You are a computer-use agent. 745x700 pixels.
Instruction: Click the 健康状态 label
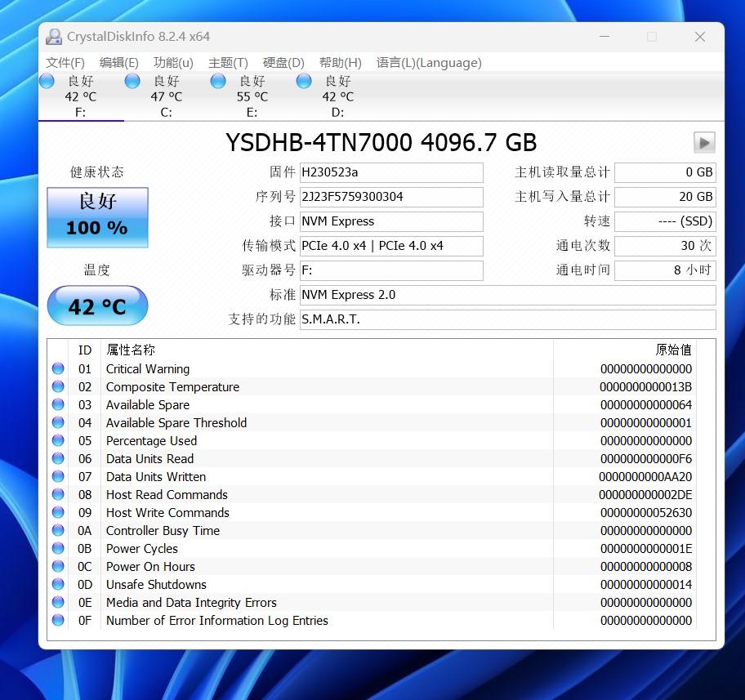pyautogui.click(x=97, y=172)
